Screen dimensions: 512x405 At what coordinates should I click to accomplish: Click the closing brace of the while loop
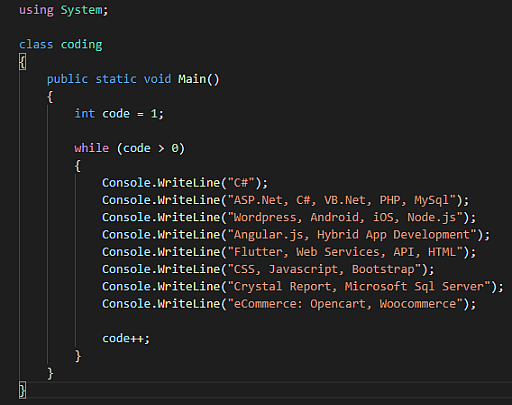coord(78,356)
